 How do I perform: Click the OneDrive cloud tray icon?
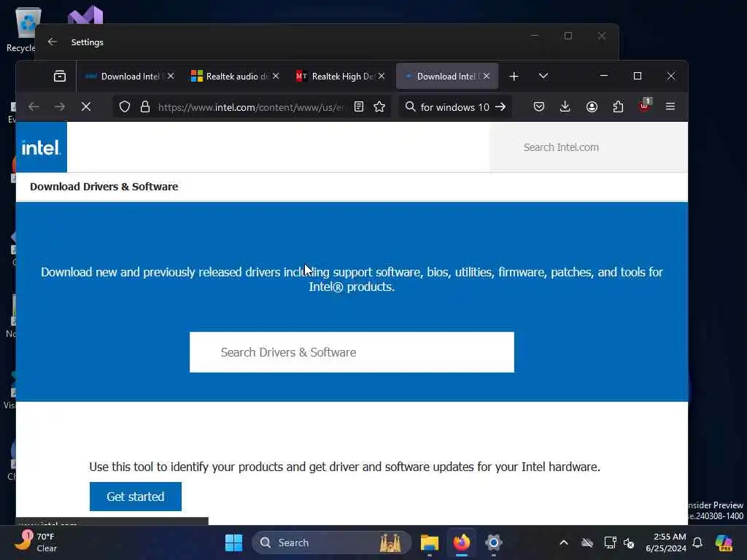tap(587, 542)
